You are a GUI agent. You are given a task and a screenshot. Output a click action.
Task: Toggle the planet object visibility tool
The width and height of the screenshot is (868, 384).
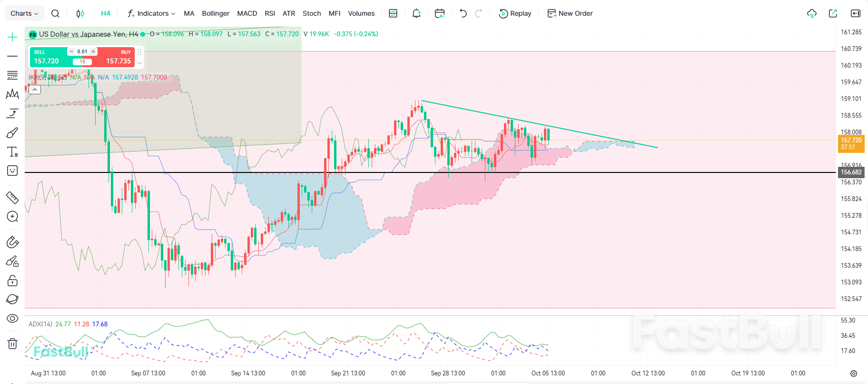click(x=12, y=299)
